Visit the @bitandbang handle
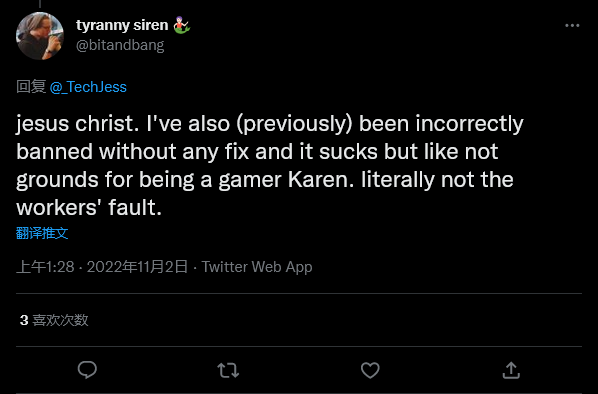Screen dimensions: 598x394 tap(120, 45)
